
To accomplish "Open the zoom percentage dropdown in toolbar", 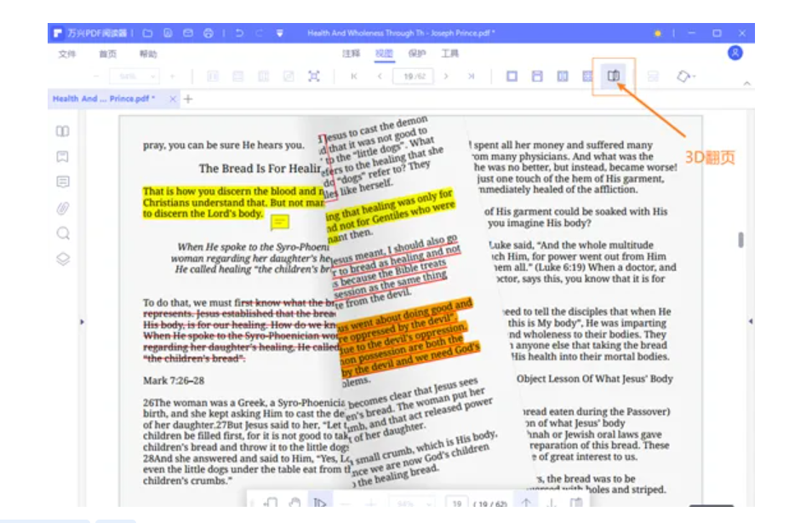I will [x=132, y=77].
